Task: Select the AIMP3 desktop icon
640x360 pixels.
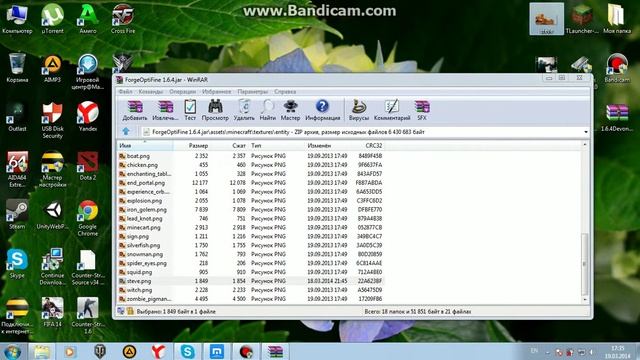Action: click(x=52, y=68)
